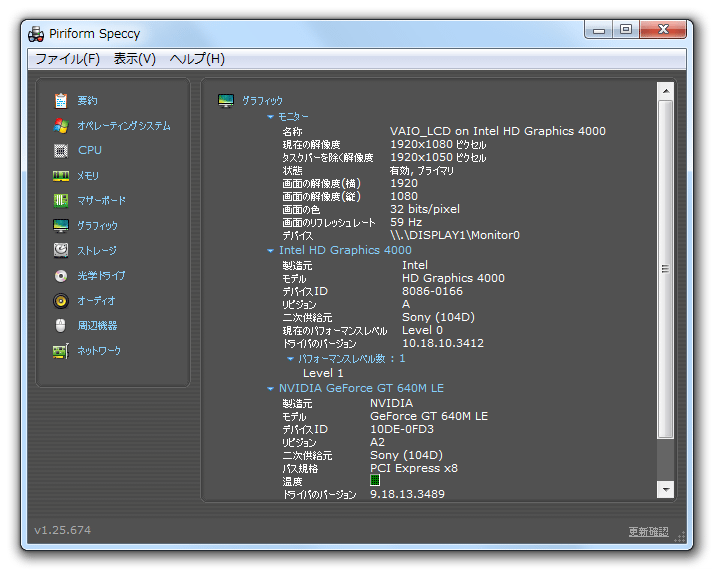The image size is (718, 575).
Task: Click the 更新確認 update check link
Action: pos(648,532)
